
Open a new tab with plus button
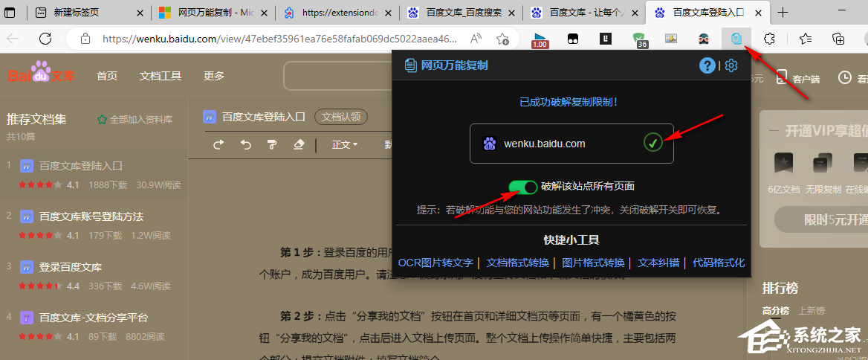(783, 12)
